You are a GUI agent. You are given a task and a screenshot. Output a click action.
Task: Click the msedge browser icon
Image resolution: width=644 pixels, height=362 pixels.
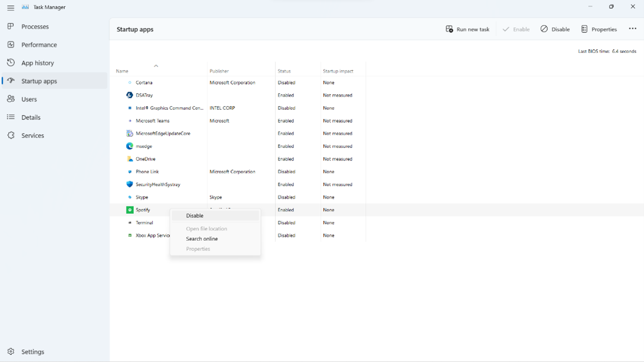click(130, 146)
